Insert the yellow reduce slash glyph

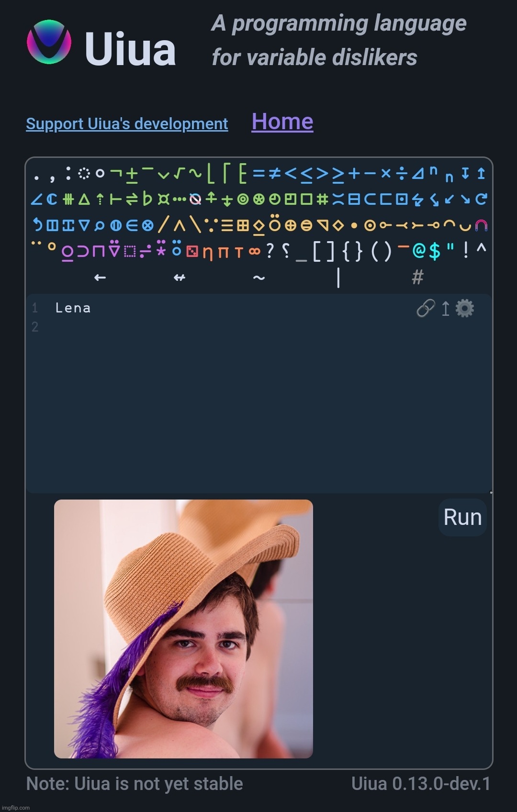tap(164, 225)
